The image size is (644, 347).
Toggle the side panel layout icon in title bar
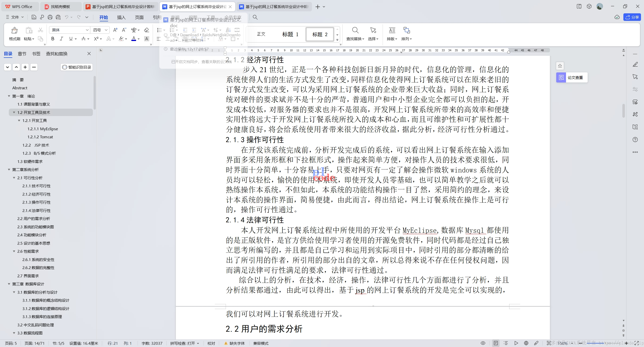click(579, 7)
